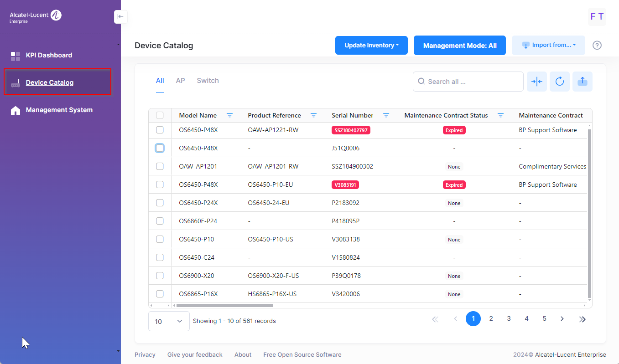This screenshot has height=364, width=619.
Task: Click the Device Catalog router icon
Action: (16, 83)
